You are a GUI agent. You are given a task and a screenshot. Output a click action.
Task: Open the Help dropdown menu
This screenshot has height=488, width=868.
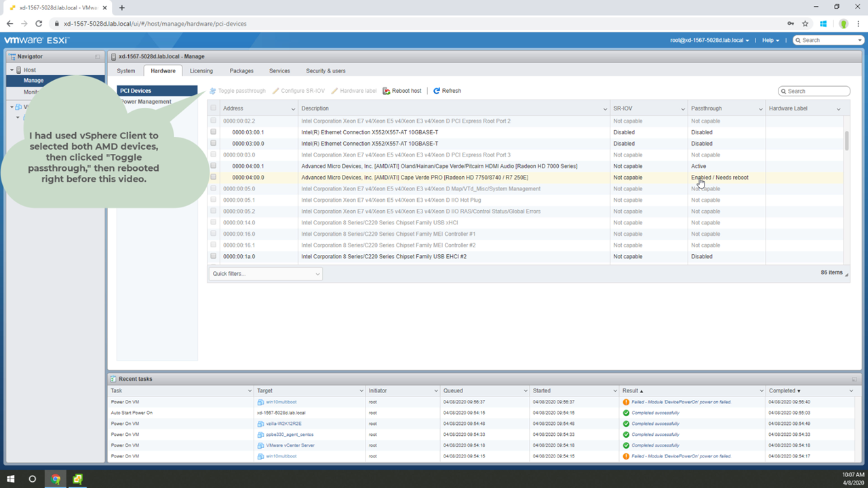(770, 41)
